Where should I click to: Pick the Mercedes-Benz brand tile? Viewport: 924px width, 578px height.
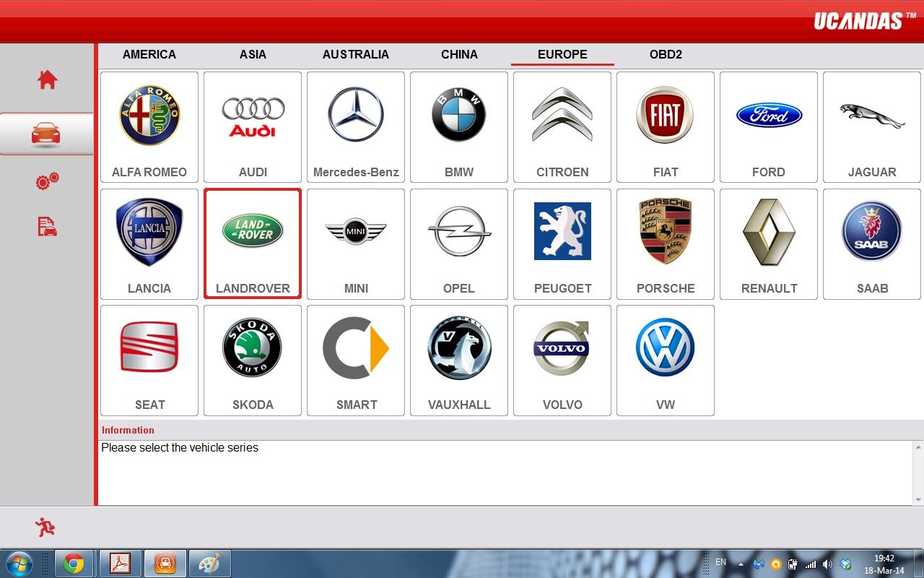point(356,127)
